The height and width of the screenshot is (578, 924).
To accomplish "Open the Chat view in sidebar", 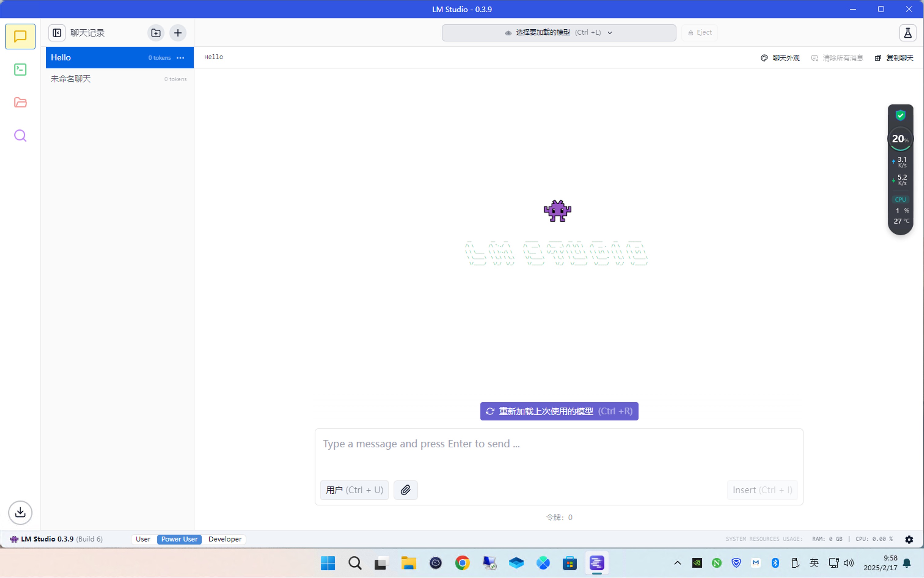I will coord(20,37).
